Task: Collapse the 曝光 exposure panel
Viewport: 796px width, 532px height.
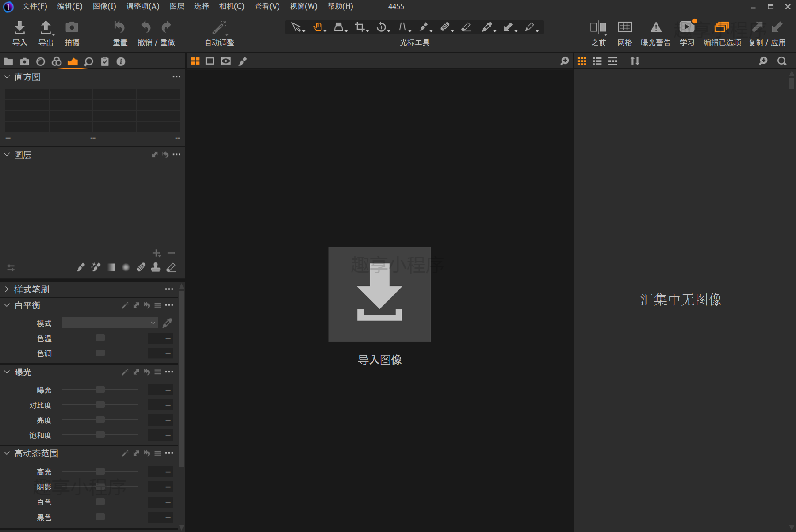Action: pos(7,372)
